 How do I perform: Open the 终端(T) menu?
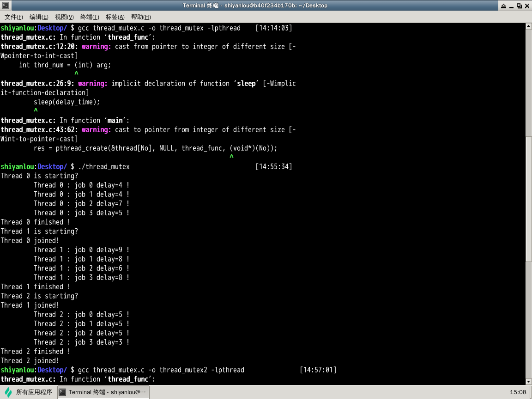point(90,17)
